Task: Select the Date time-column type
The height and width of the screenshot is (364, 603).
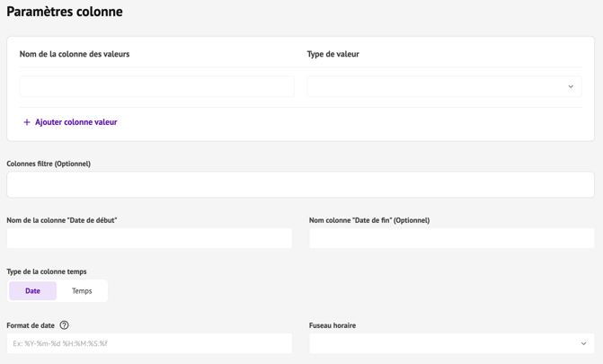Action: tap(33, 291)
